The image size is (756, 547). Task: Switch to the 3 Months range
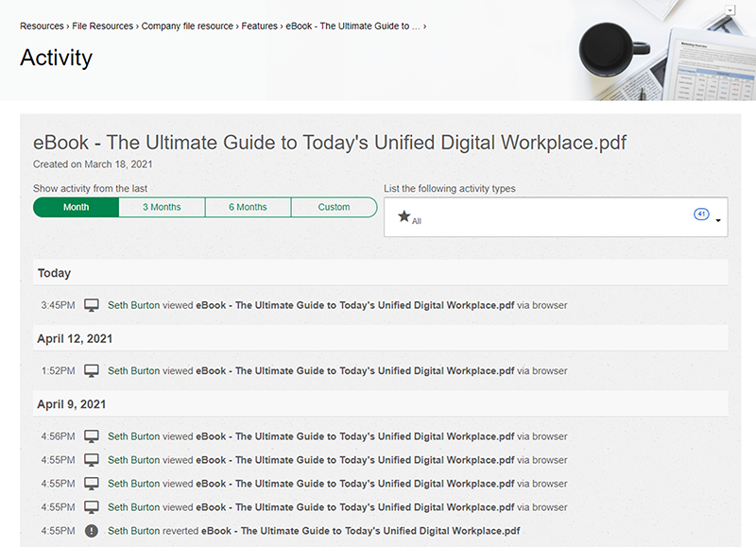tap(162, 207)
